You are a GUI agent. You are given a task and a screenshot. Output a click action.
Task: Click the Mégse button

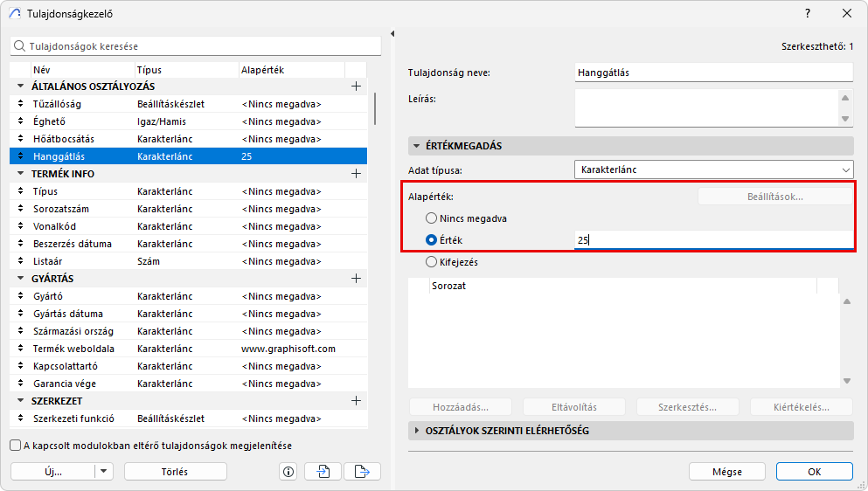pos(727,472)
